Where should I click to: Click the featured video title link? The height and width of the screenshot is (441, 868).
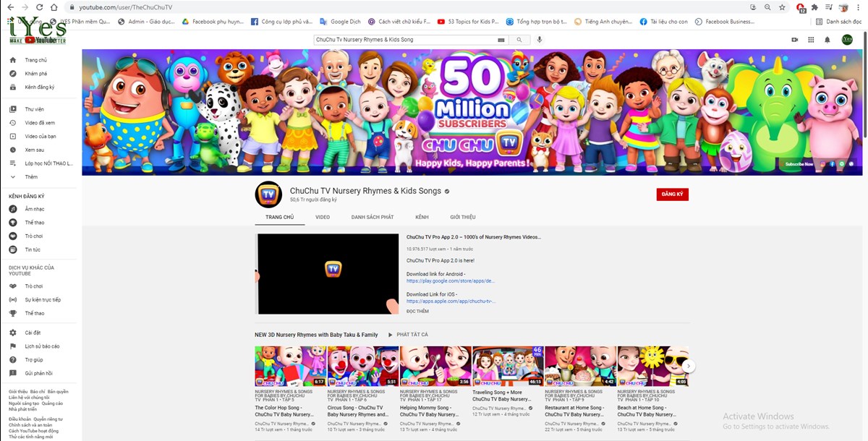click(x=473, y=236)
